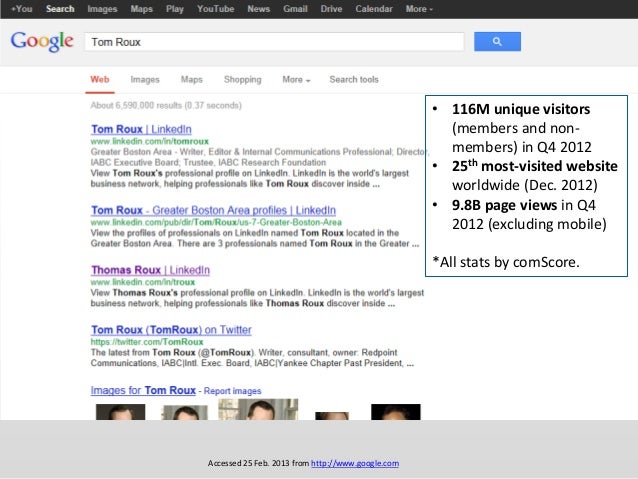Click the Report images link
Viewport: 638px width, 479px height.
click(232, 391)
